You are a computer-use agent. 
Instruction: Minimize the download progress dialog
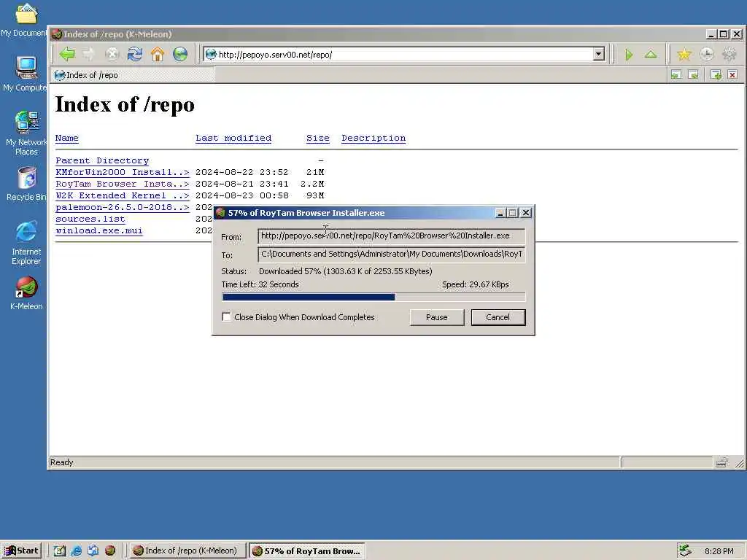[x=500, y=213]
